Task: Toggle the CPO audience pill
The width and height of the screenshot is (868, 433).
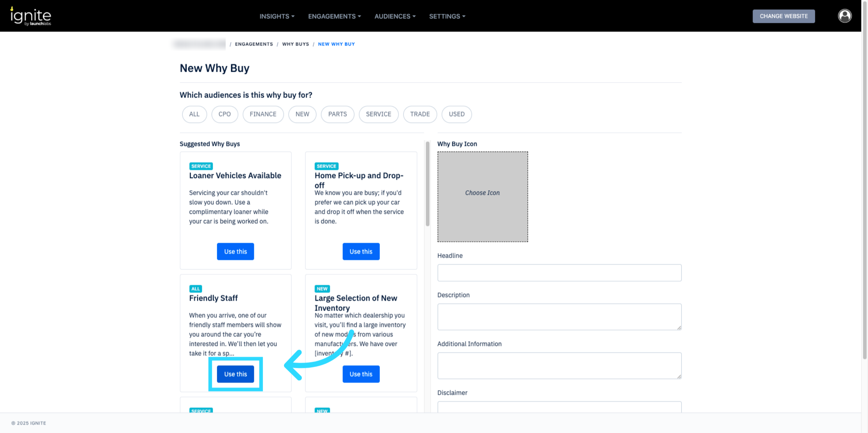Action: (224, 114)
